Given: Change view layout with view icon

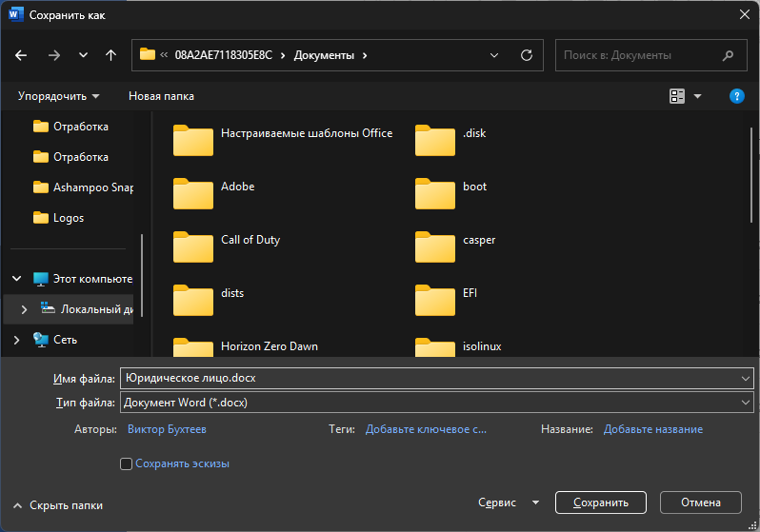Looking at the screenshot, I should point(677,96).
